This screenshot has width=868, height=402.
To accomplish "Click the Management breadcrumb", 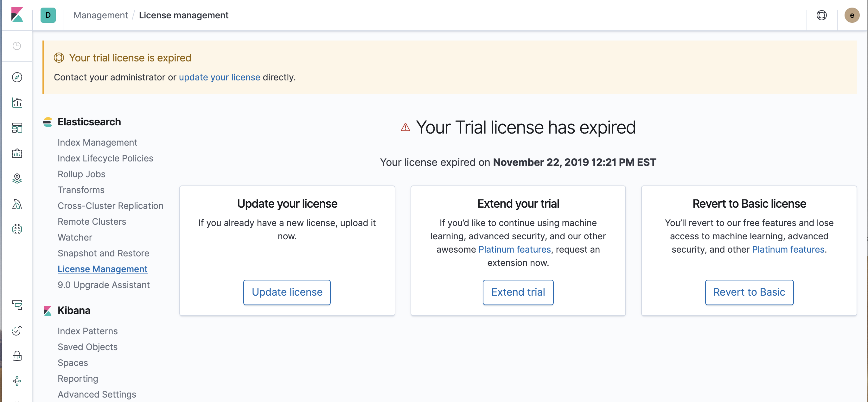I will point(100,15).
